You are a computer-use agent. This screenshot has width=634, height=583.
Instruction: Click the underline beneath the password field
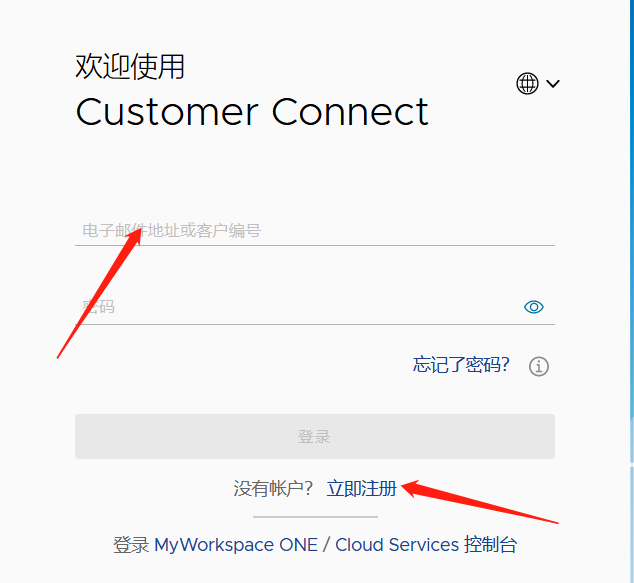(x=315, y=324)
